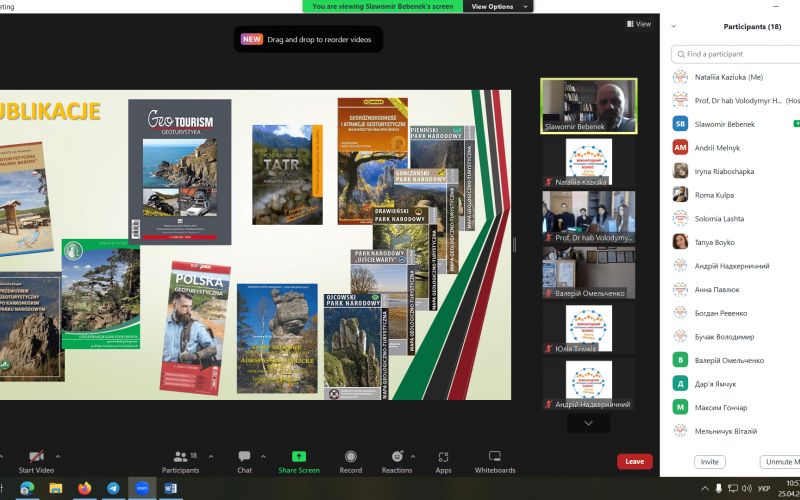Click the green Share Screen icon
This screenshot has width=800, height=500.
tap(299, 457)
